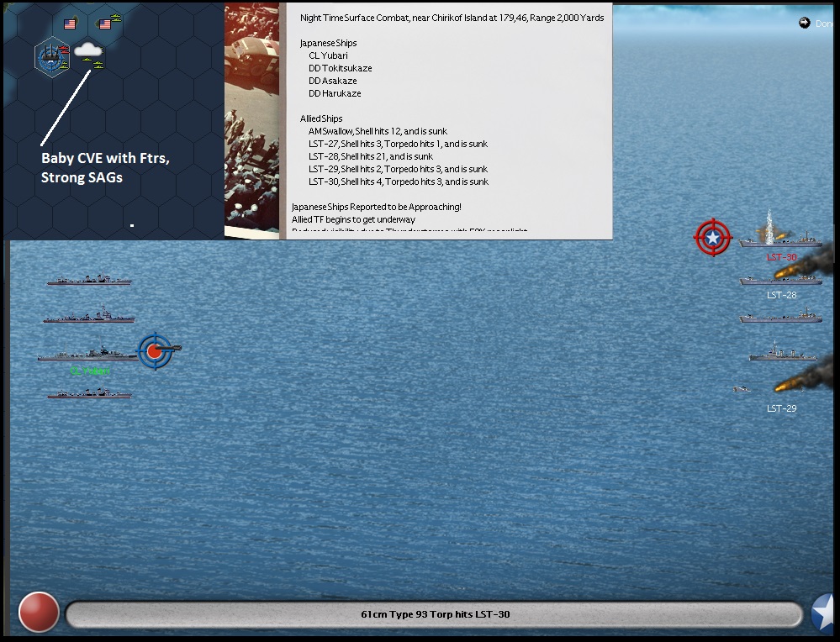Image resolution: width=840 pixels, height=642 pixels.
Task: Click the ship icons beside the right US flag
Action: click(x=116, y=19)
